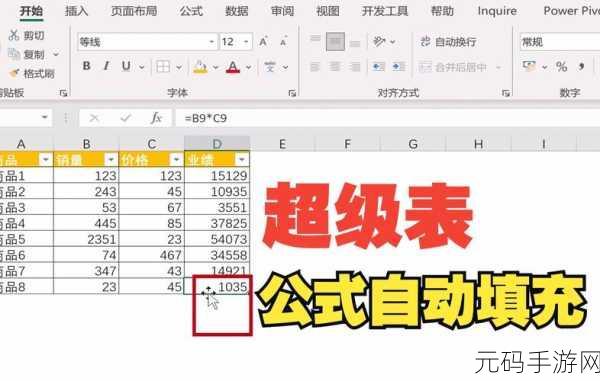Image resolution: width=600 pixels, height=381 pixels.
Task: Decrease indent icon
Action: tap(378, 67)
